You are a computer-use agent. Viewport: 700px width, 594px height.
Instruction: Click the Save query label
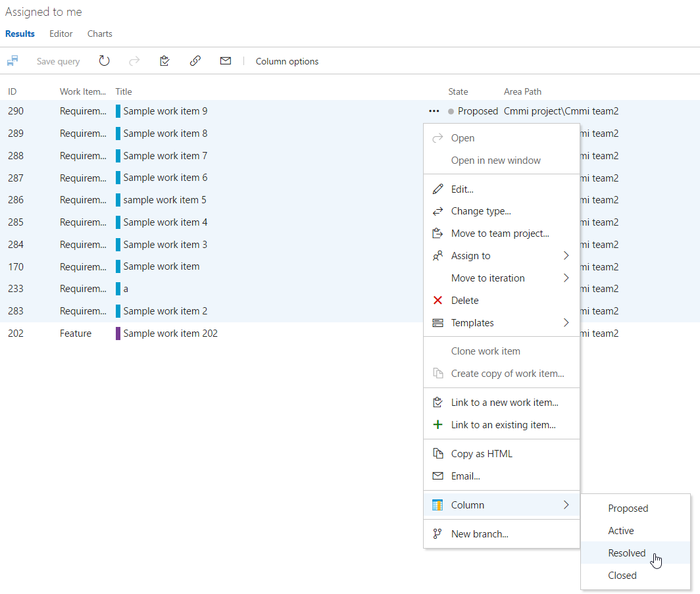[x=58, y=61]
